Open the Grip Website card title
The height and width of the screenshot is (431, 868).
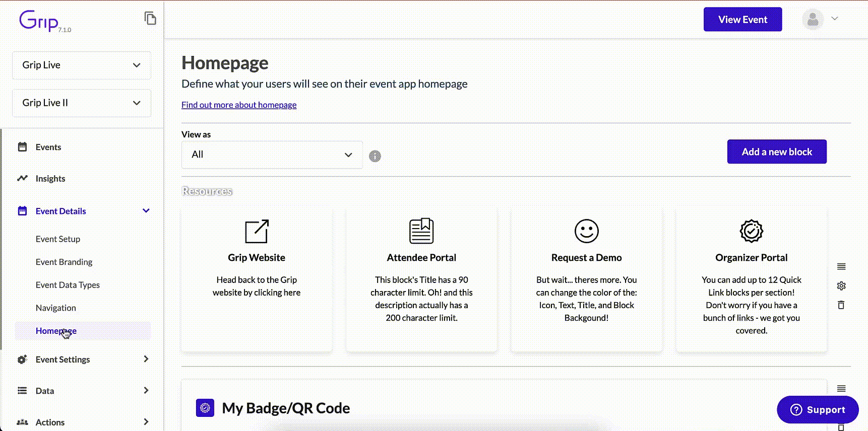click(x=257, y=258)
